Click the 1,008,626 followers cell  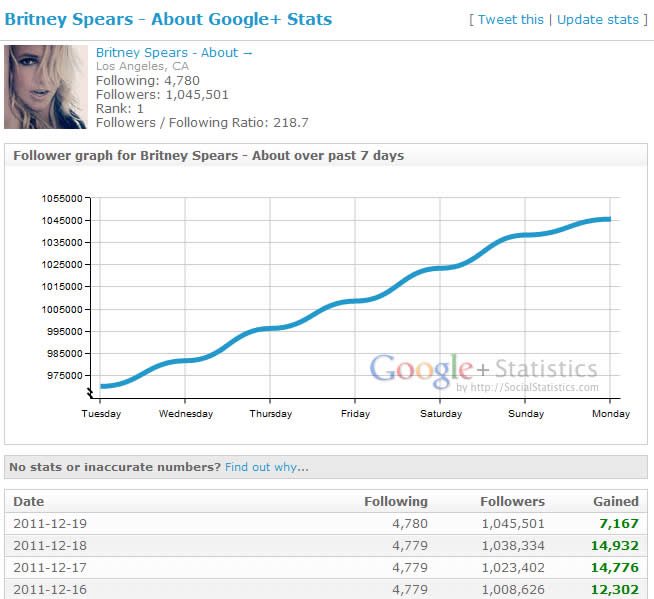[513, 589]
